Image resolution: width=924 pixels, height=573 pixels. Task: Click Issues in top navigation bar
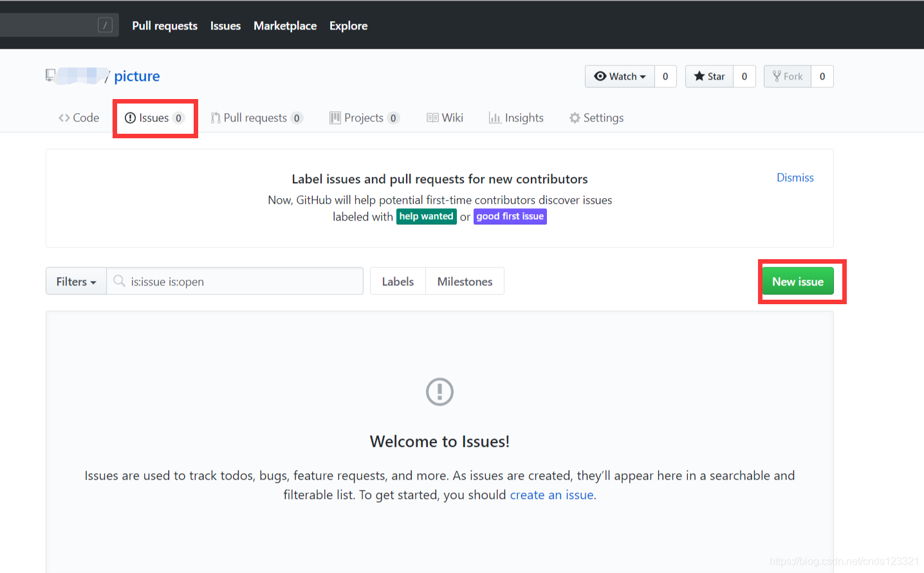tap(225, 26)
